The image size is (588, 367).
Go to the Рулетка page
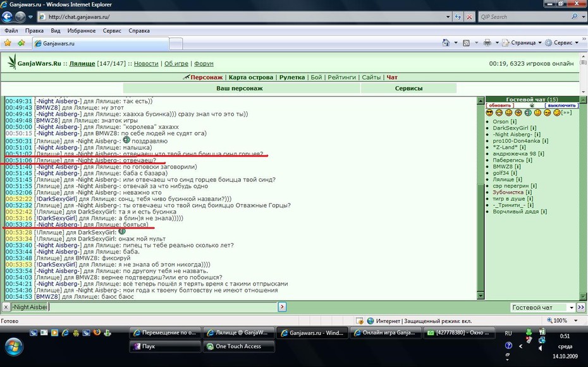(x=292, y=77)
